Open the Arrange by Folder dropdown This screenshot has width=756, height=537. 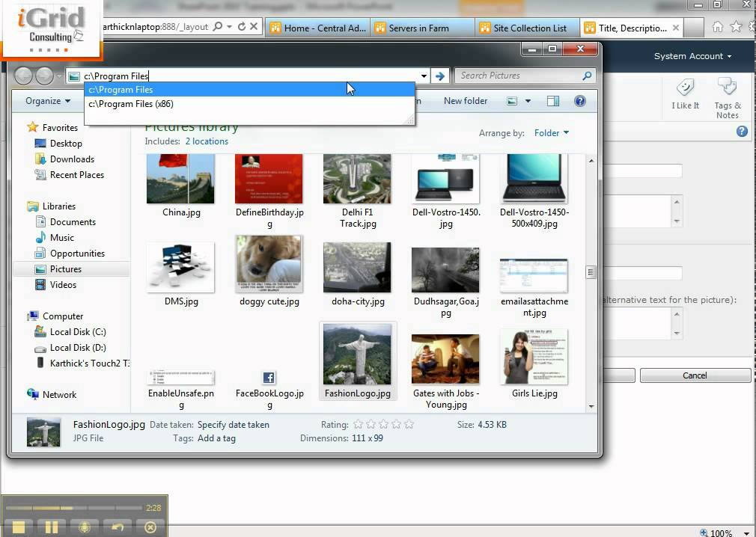(x=551, y=133)
